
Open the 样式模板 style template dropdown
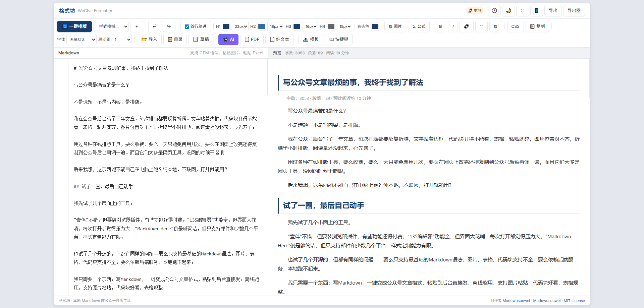[111, 26]
